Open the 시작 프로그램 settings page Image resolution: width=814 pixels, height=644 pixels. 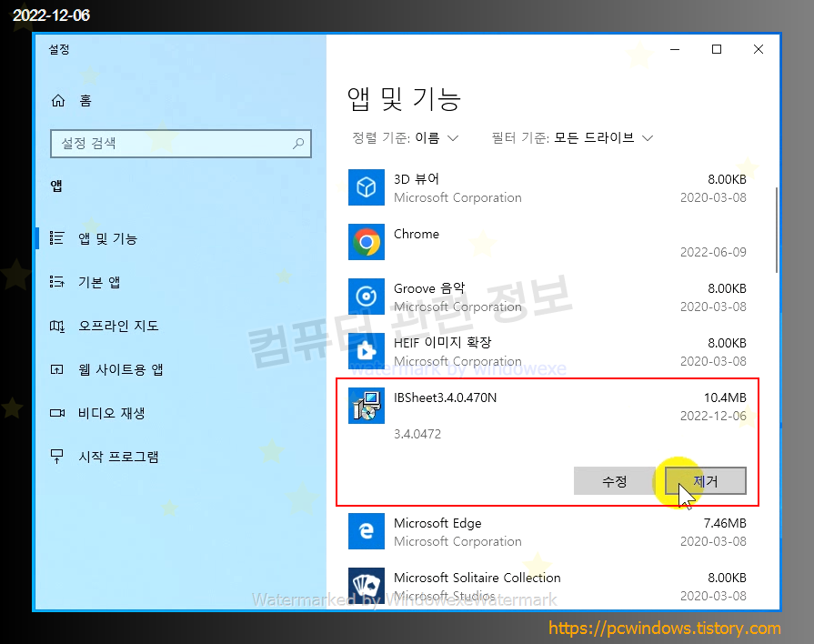pyautogui.click(x=118, y=457)
